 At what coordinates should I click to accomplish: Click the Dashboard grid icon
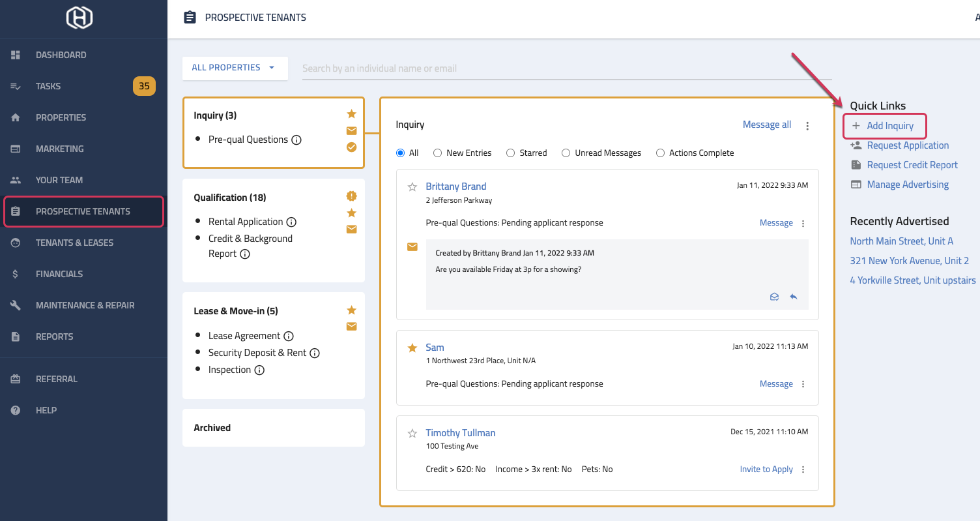(x=16, y=55)
